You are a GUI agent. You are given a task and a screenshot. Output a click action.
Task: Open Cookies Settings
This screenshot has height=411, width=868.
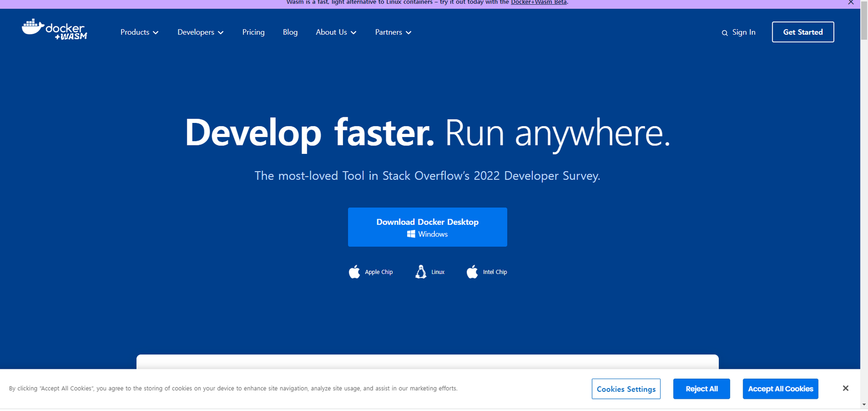pyautogui.click(x=626, y=389)
